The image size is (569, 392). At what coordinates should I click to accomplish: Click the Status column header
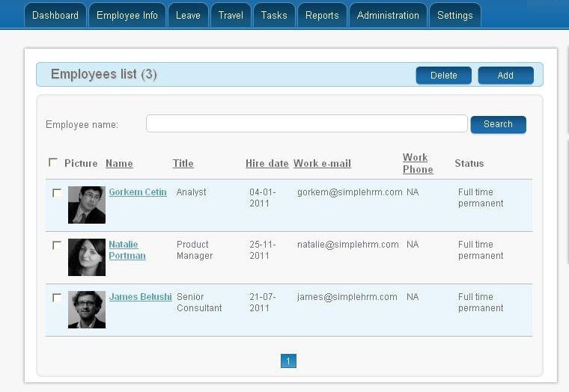pyautogui.click(x=469, y=164)
